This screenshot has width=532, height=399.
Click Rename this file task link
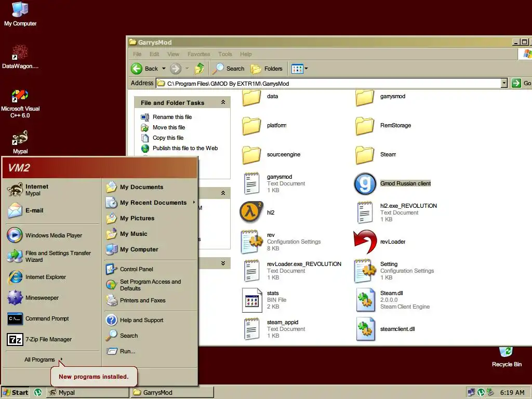tap(172, 117)
